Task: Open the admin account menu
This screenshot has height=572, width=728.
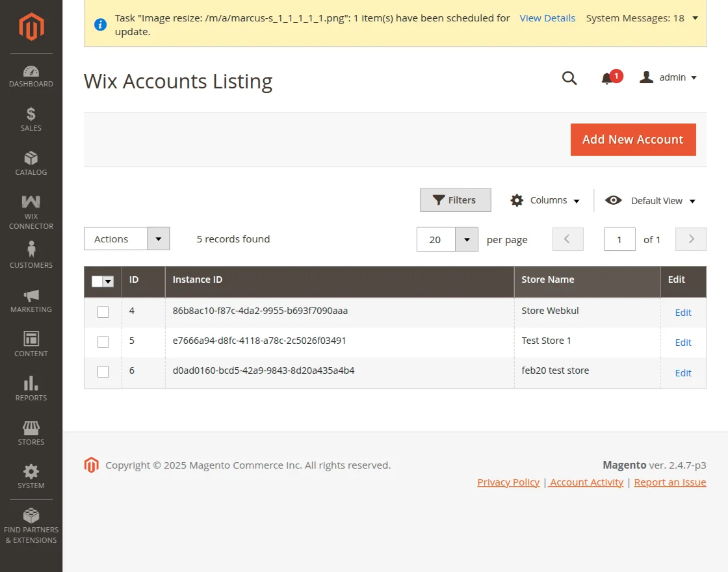Action: (668, 77)
